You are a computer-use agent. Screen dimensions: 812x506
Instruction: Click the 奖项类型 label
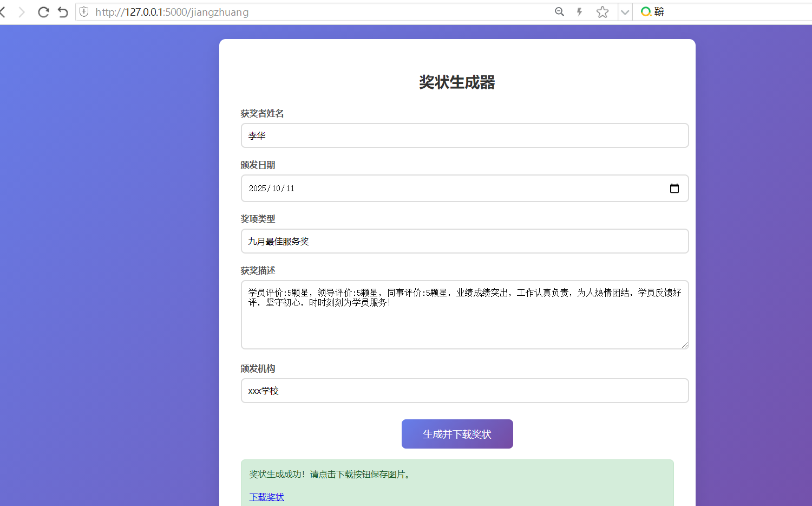pyautogui.click(x=258, y=219)
